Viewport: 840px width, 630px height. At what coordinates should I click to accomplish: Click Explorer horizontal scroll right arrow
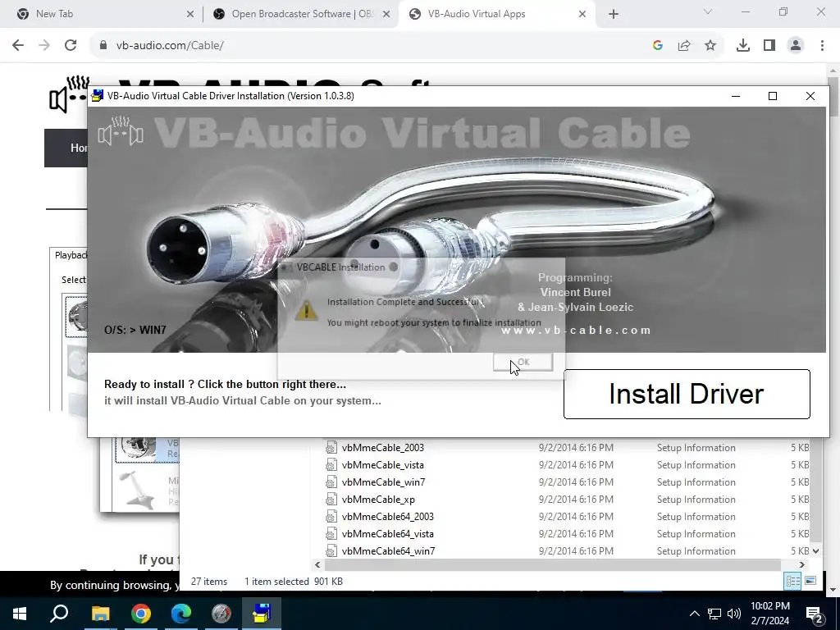point(802,564)
